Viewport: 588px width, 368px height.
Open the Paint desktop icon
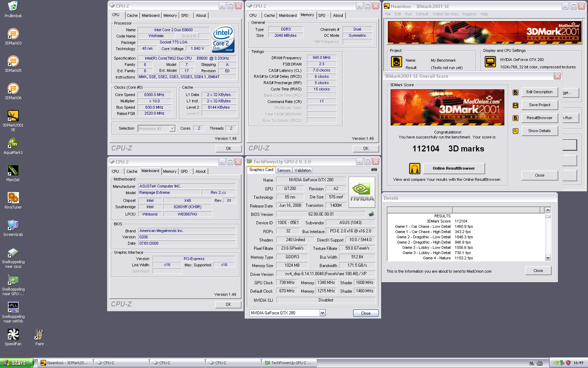coord(39,334)
